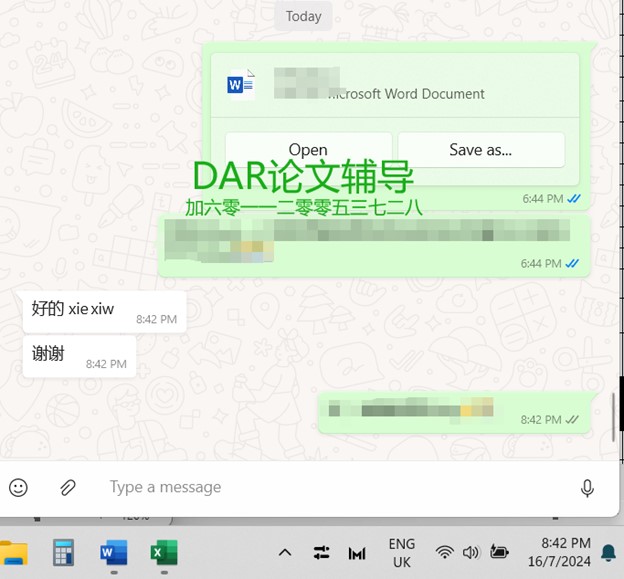The width and height of the screenshot is (624, 579).
Task: Click the battery status icon
Action: (499, 552)
